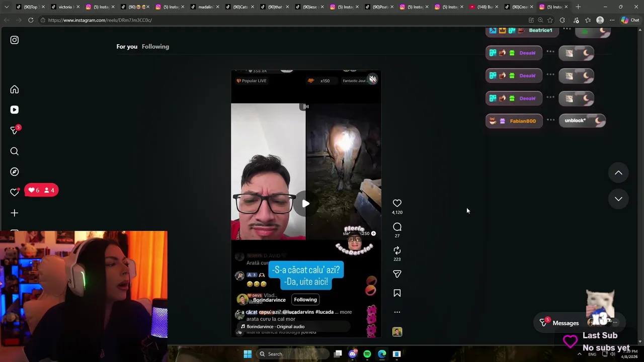This screenshot has width=644, height=362.
Task: Go to the previous reel with the up arrow
Action: point(618,173)
